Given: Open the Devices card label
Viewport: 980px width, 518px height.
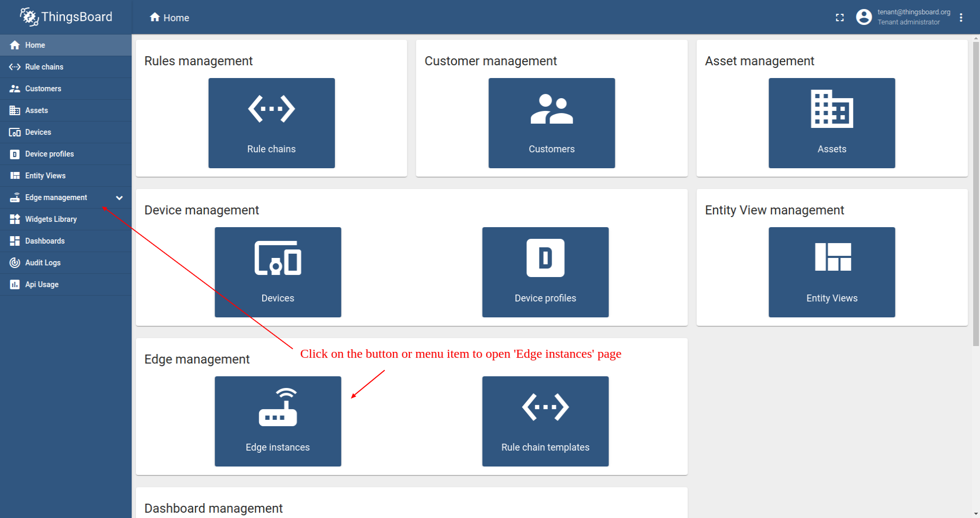Looking at the screenshot, I should click(278, 298).
